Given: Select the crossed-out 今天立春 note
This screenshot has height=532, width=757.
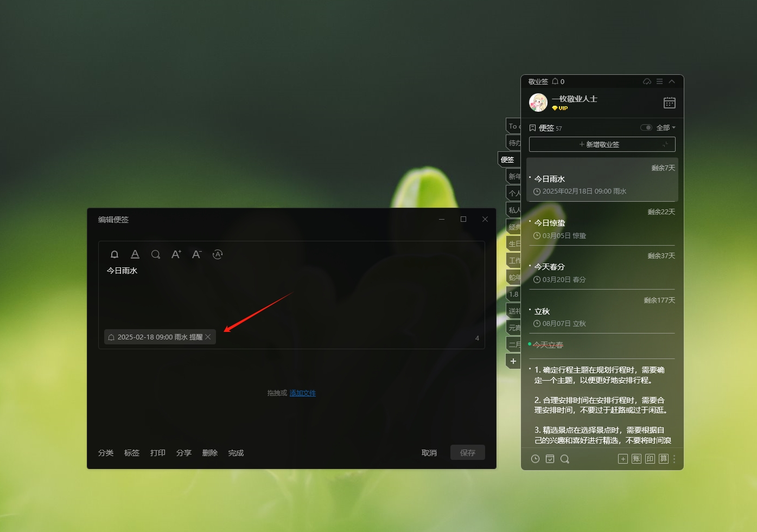Looking at the screenshot, I should (x=549, y=345).
